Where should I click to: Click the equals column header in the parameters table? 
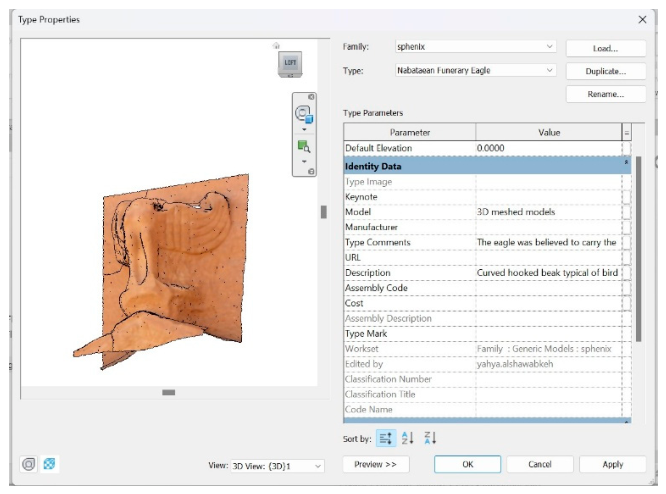pos(626,133)
